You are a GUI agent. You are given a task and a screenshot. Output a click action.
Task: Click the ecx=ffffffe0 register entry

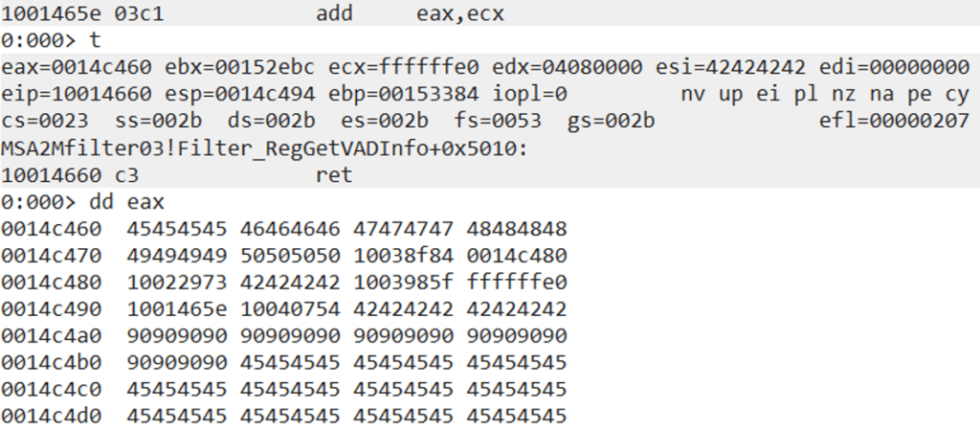tap(323, 69)
